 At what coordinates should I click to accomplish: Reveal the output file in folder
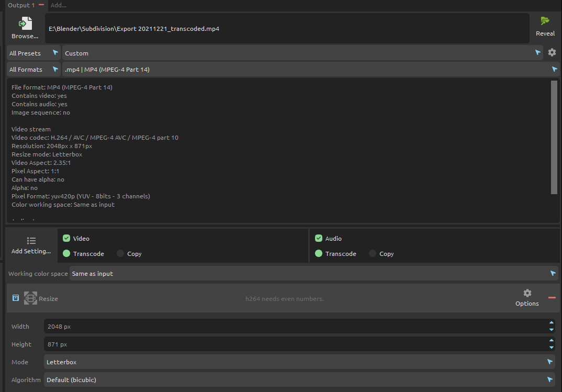[x=545, y=27]
